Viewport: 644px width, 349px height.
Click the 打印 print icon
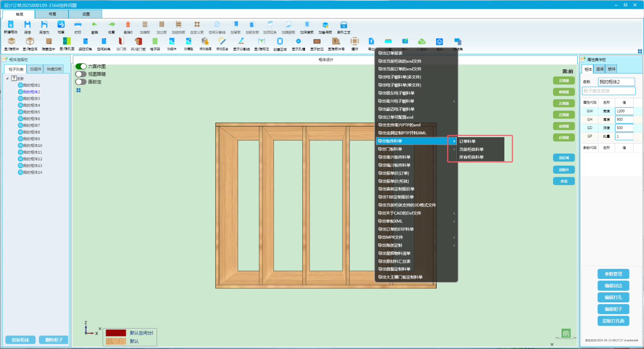78,25
